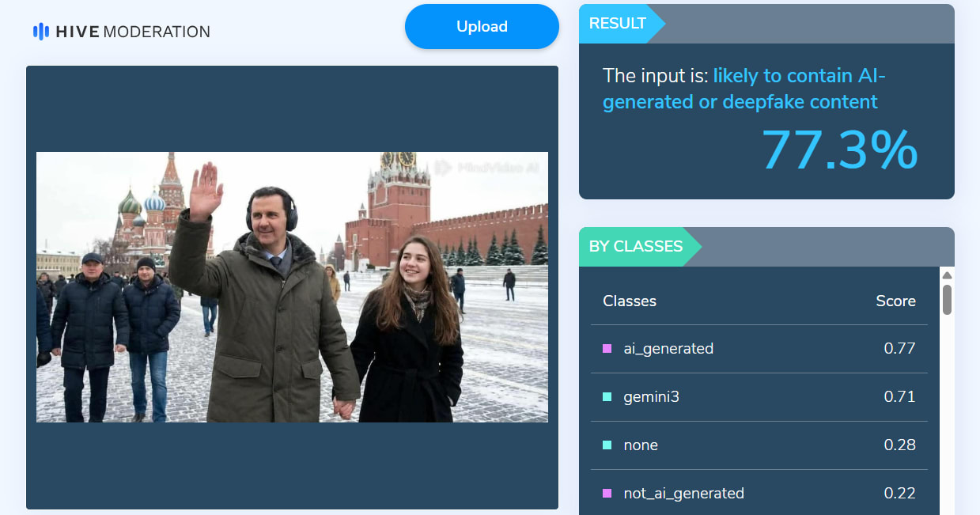Select the not_ai_generated class label

[x=683, y=493]
